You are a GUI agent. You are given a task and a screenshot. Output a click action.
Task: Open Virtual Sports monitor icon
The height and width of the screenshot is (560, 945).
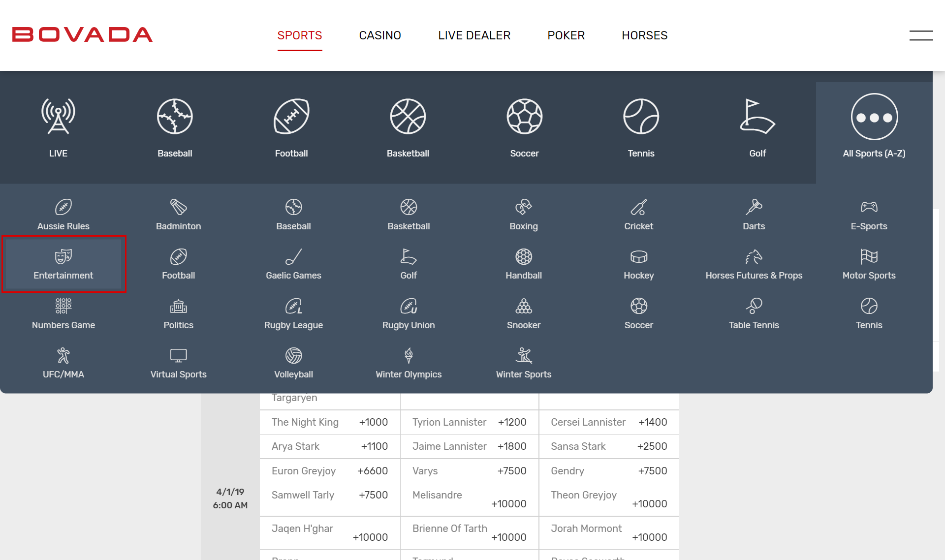click(178, 355)
